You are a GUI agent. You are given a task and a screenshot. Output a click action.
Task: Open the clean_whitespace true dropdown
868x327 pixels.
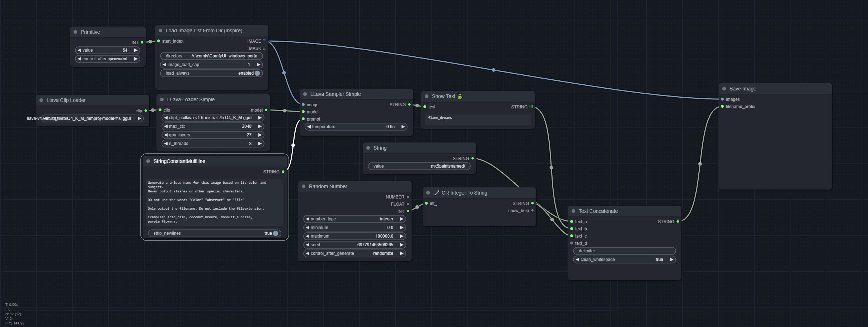pyautogui.click(x=624, y=260)
